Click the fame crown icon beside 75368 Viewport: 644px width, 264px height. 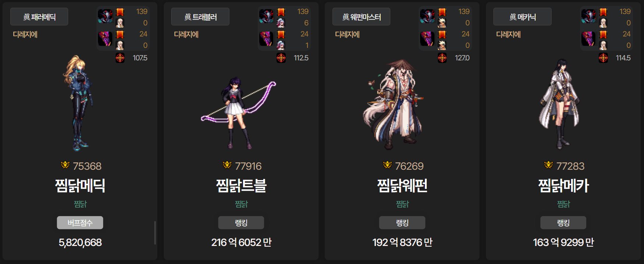(65, 165)
